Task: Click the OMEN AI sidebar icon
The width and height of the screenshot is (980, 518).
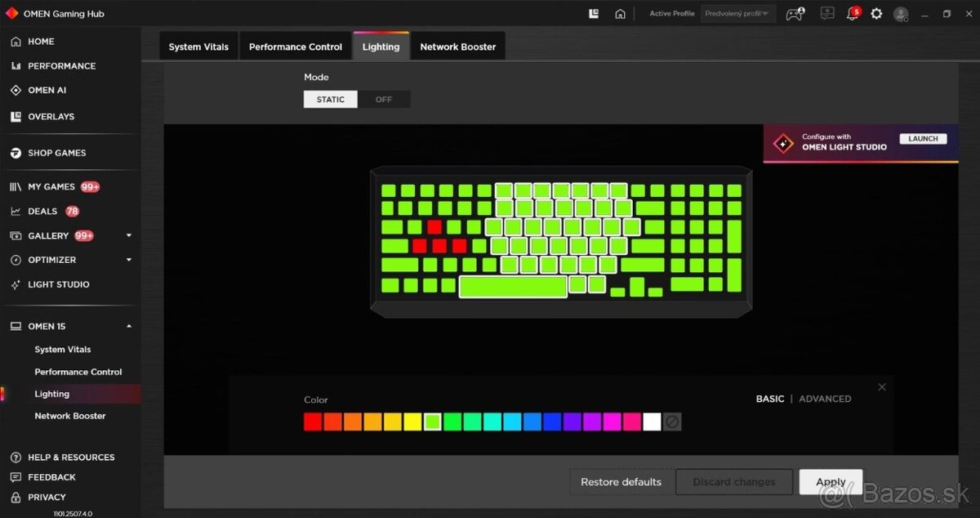Action: click(16, 91)
